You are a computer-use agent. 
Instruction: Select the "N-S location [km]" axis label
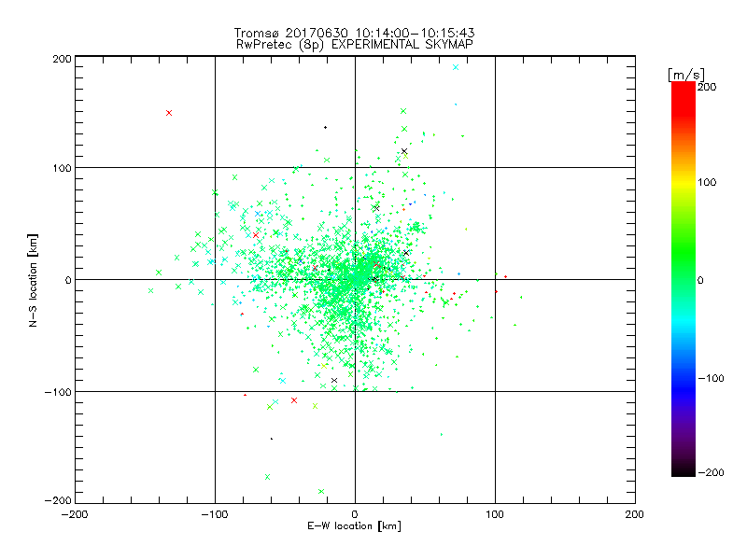coord(33,280)
